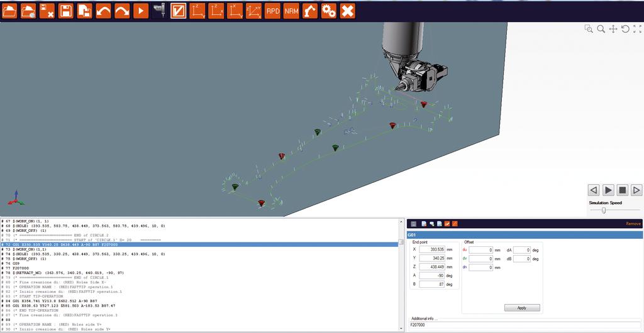Select the pan four-arrow icon

[x=613, y=29]
